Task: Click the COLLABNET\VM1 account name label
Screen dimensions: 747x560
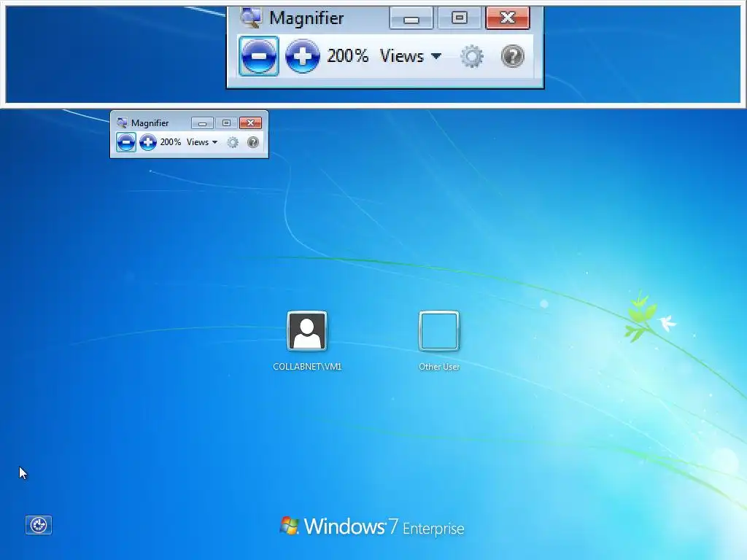Action: tap(307, 366)
